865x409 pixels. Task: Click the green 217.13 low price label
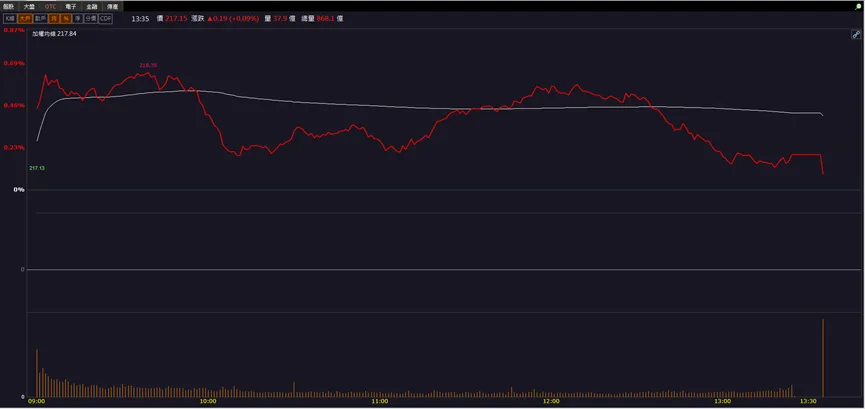37,168
